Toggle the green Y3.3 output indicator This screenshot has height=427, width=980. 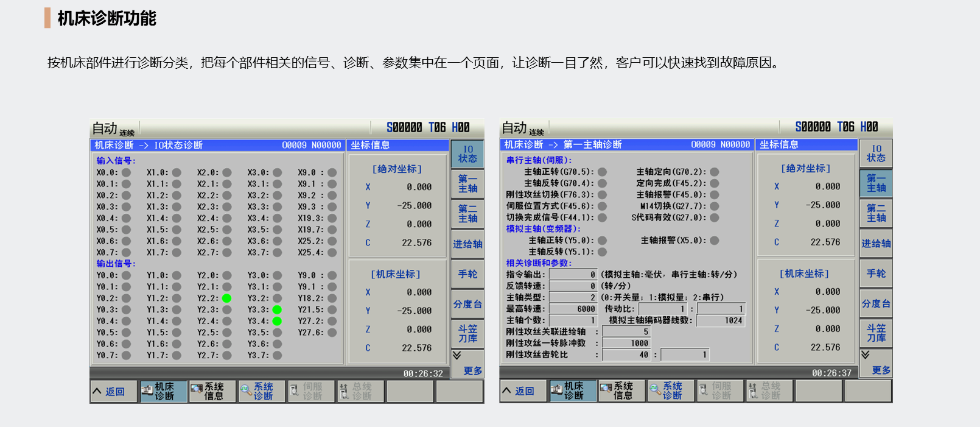(277, 310)
